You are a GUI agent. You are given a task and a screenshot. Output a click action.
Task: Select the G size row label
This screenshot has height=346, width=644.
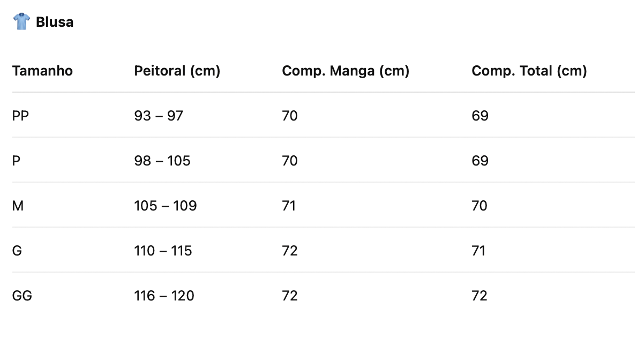coord(17,251)
